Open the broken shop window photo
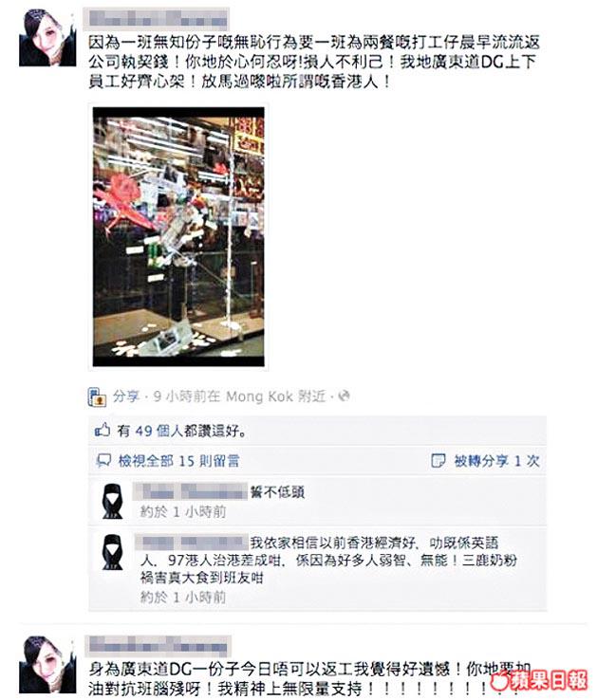The height and width of the screenshot is (700, 597). 178,237
